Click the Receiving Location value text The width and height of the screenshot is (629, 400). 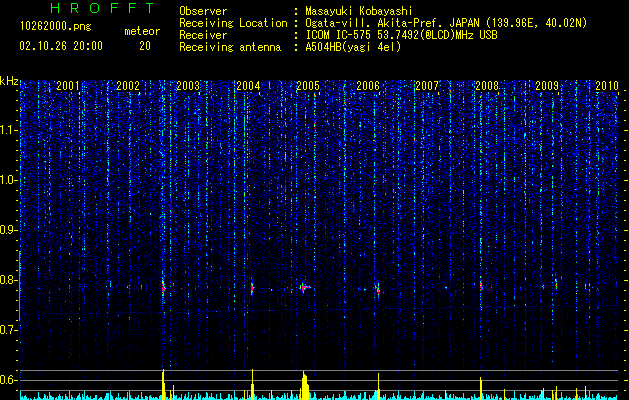446,24
